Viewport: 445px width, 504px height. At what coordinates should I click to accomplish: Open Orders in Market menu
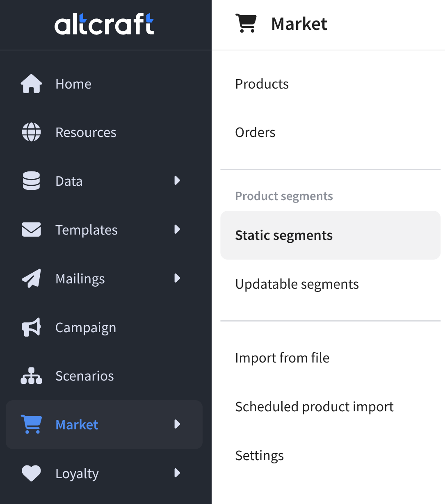(255, 132)
